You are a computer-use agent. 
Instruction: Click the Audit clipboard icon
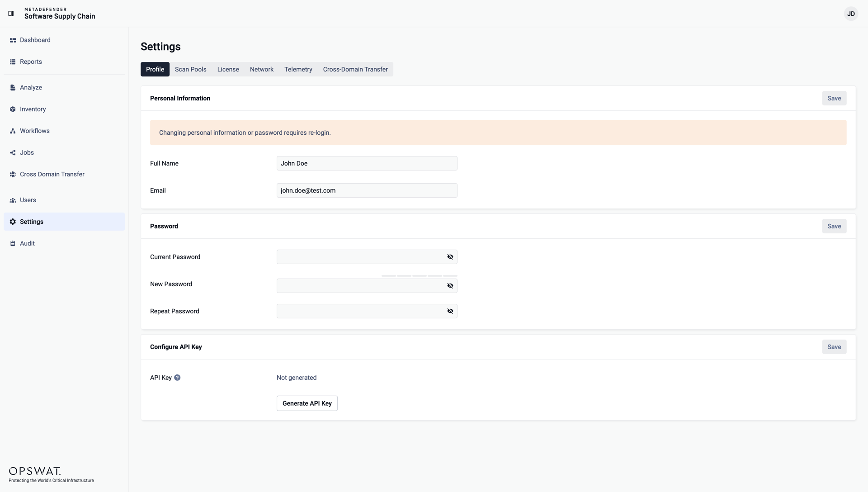coord(13,244)
